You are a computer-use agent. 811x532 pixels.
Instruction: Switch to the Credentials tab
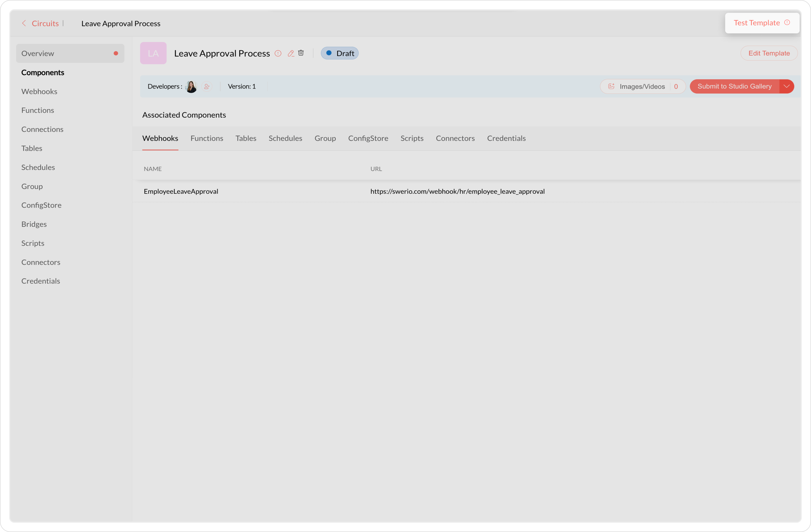pyautogui.click(x=506, y=138)
